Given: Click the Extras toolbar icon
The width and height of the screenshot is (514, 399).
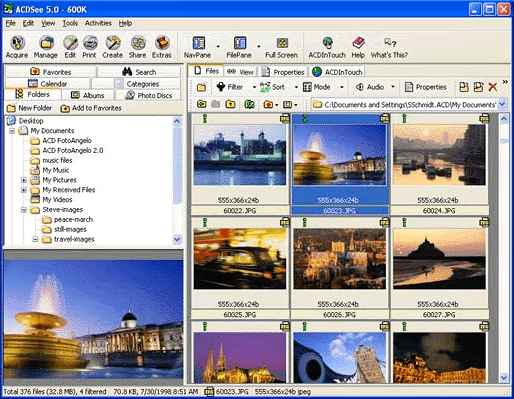Looking at the screenshot, I should pyautogui.click(x=162, y=47).
